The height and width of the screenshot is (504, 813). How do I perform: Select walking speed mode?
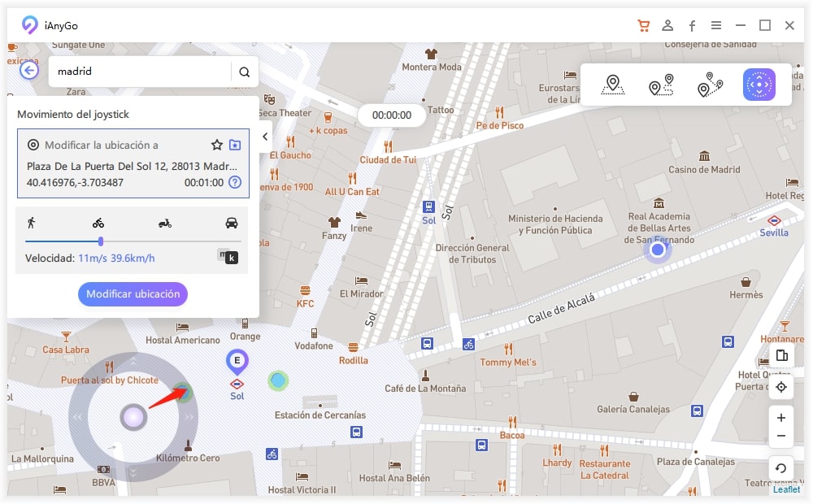(x=31, y=222)
